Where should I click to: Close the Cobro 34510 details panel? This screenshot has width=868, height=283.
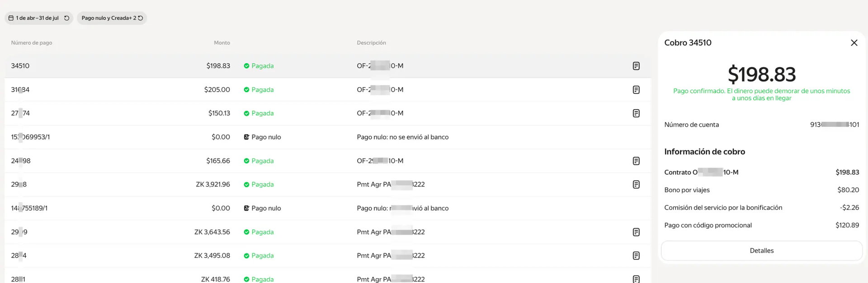coord(854,43)
